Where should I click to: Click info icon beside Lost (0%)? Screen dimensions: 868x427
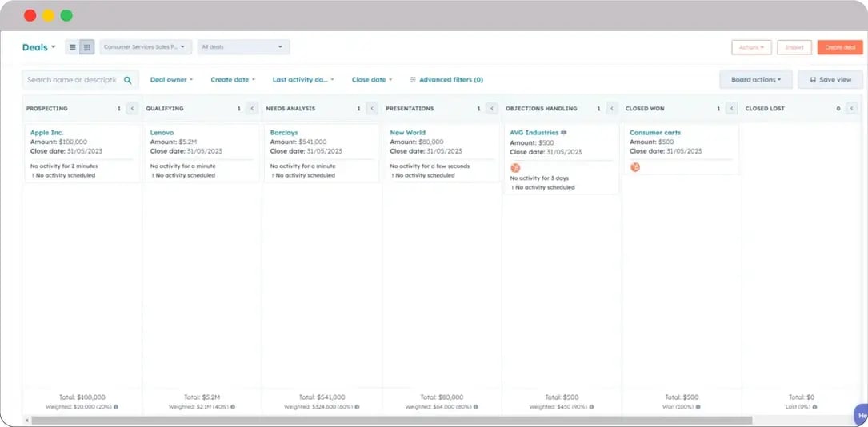[814, 407]
